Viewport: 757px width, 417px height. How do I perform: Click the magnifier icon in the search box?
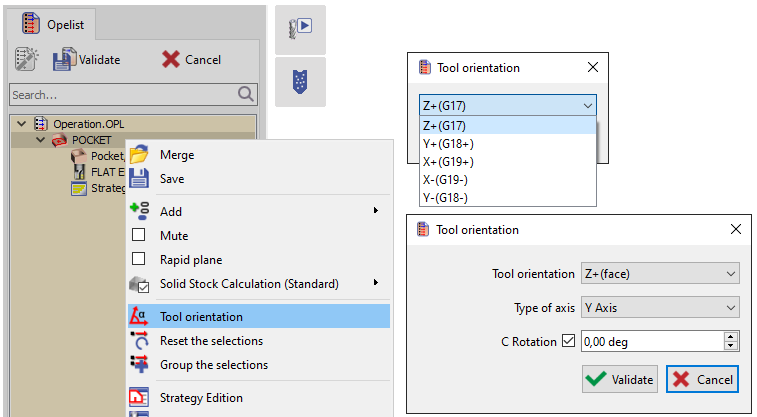click(x=247, y=94)
